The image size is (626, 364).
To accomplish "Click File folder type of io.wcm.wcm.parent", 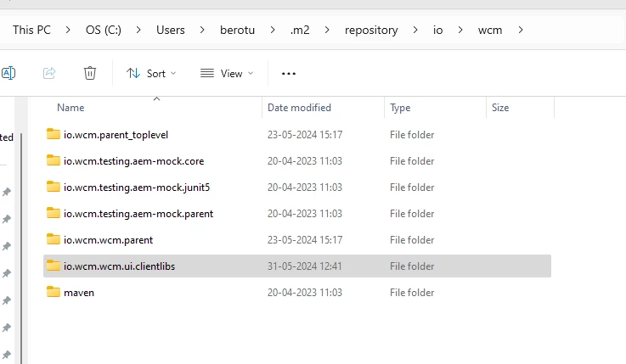I will (x=412, y=240).
